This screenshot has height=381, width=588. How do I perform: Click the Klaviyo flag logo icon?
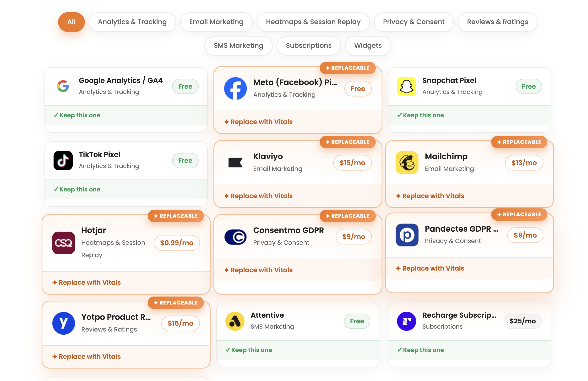[x=235, y=163]
